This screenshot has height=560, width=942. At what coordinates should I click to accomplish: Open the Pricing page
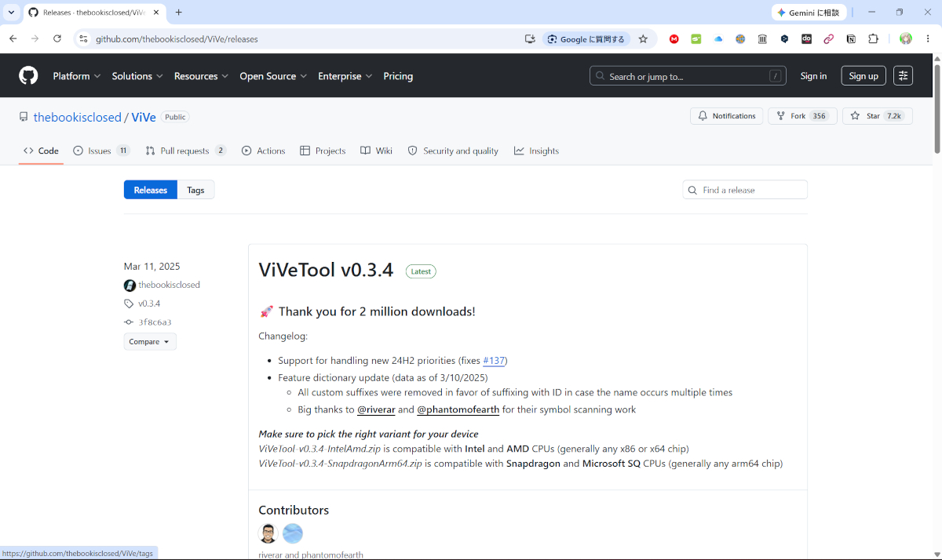(x=398, y=76)
